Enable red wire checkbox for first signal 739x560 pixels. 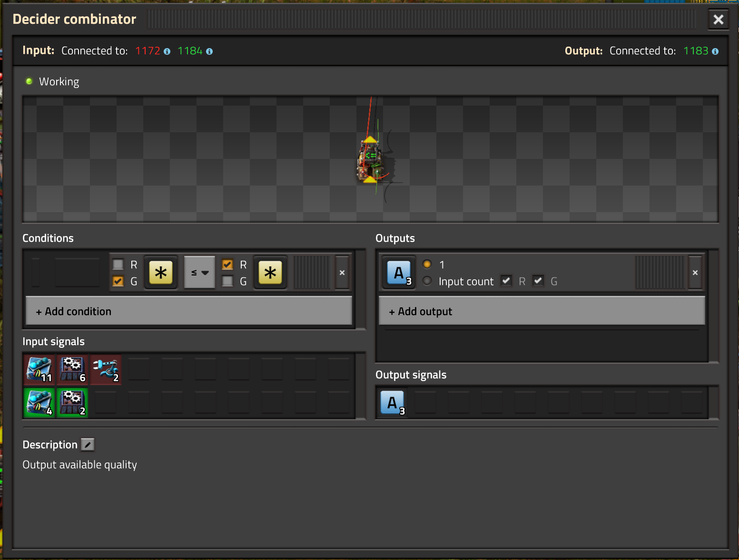point(118,265)
